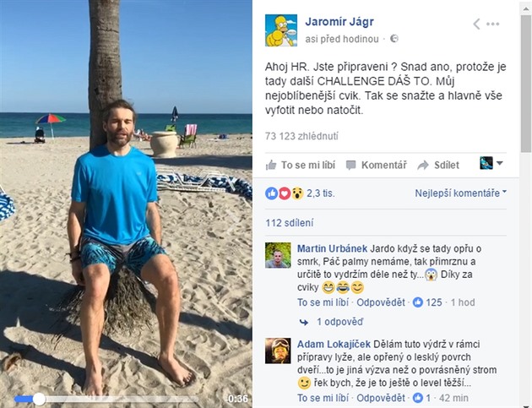Like Martin Urbánek's comment via 'To se mi líbí'
Screen dimensions: 532x408
coord(323,302)
